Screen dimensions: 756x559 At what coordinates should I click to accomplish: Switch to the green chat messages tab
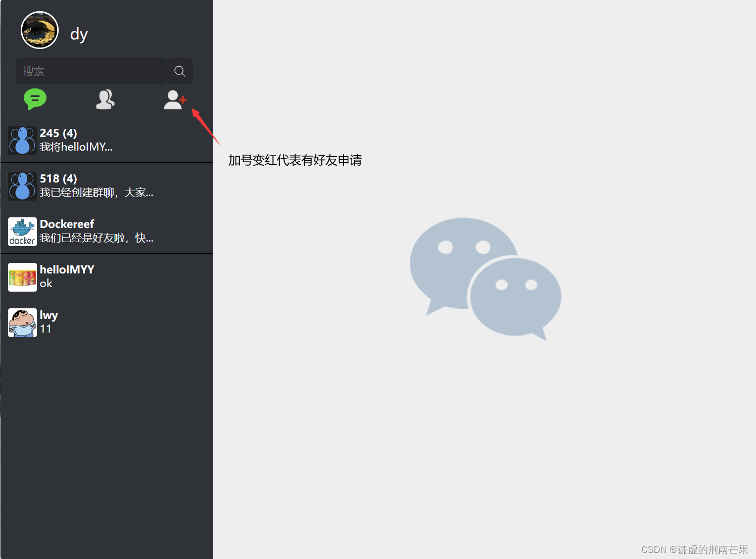coord(35,99)
